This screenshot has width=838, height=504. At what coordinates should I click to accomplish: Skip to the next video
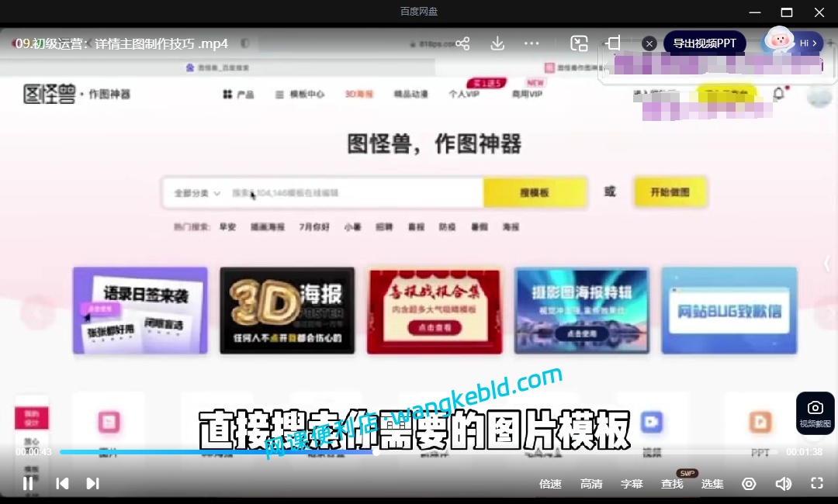(x=92, y=483)
